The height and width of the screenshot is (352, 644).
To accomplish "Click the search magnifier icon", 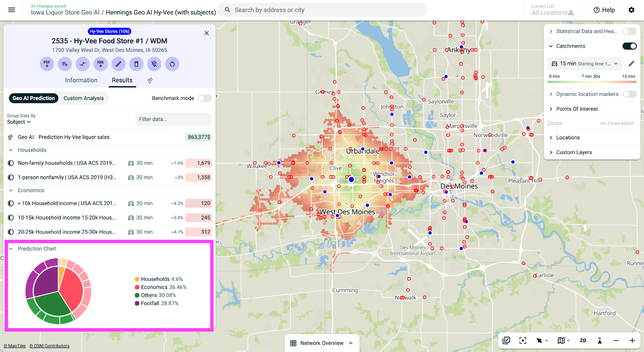I will [x=227, y=10].
